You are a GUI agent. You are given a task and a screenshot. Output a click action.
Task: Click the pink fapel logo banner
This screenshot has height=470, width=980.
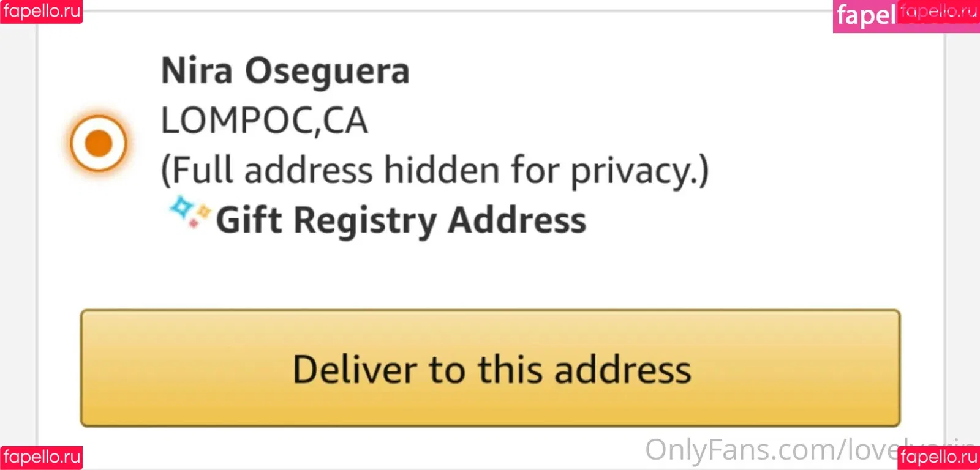pos(865,16)
